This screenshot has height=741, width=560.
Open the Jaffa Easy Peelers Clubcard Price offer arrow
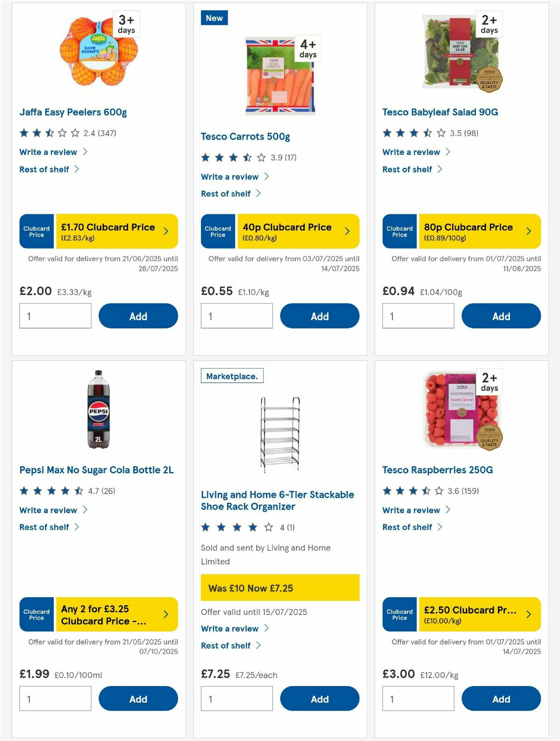[x=166, y=231]
